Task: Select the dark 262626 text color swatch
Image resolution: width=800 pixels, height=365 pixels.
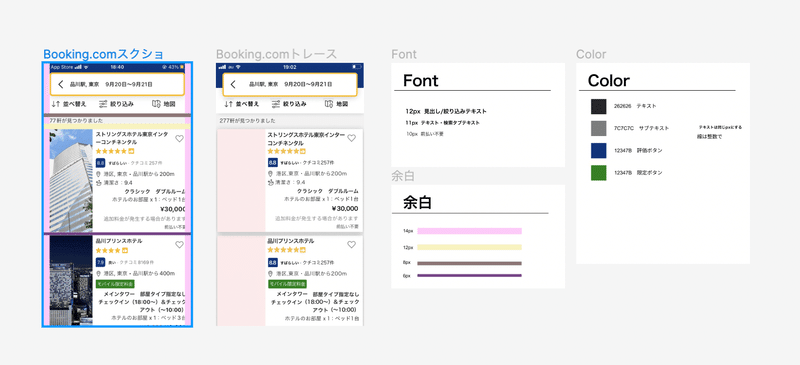Action: tap(598, 106)
